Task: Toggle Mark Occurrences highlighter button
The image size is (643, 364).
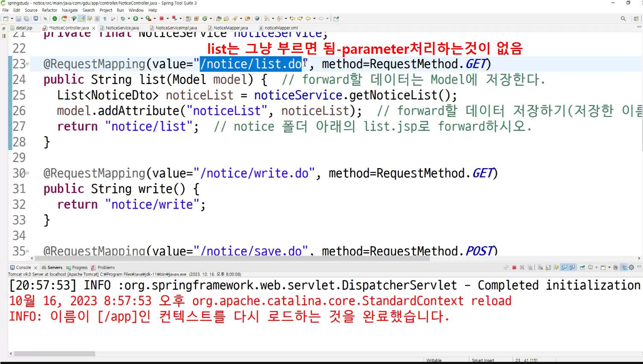Action: pyautogui.click(x=82, y=18)
